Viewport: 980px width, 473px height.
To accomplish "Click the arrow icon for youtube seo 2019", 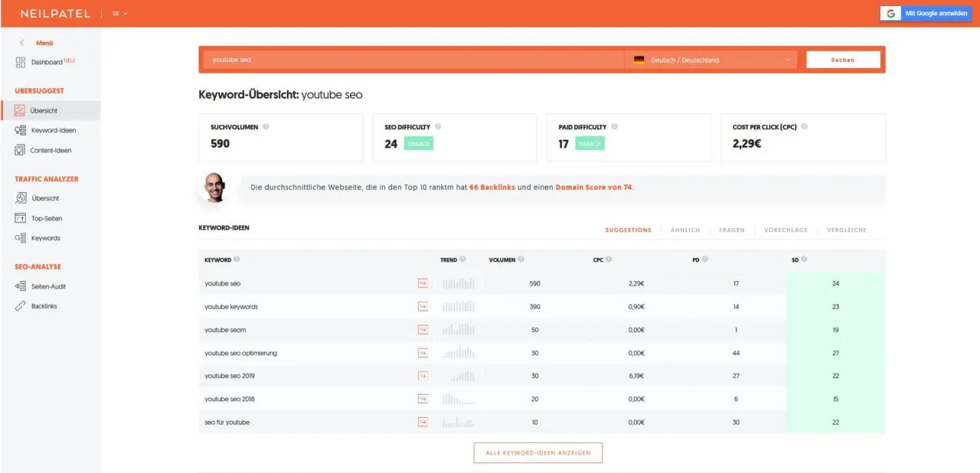I will tap(423, 376).
